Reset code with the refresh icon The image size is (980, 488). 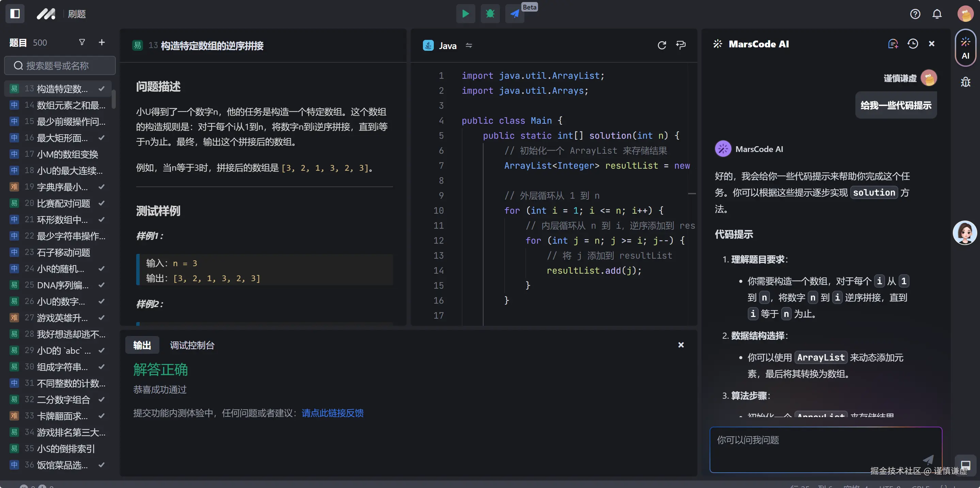click(662, 45)
